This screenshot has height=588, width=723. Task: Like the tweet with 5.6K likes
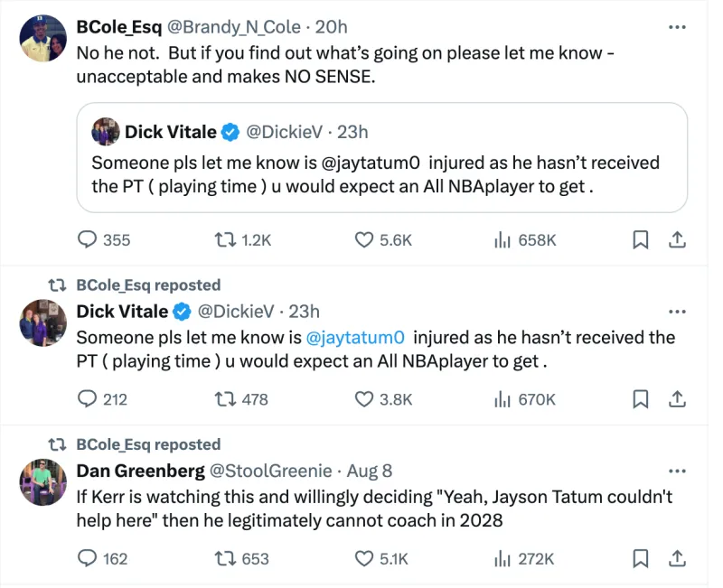(x=364, y=239)
